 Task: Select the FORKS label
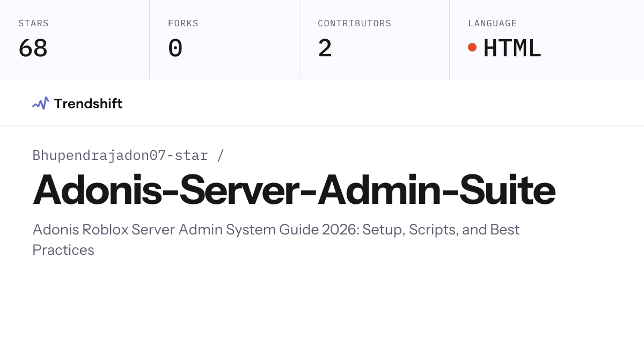183,24
